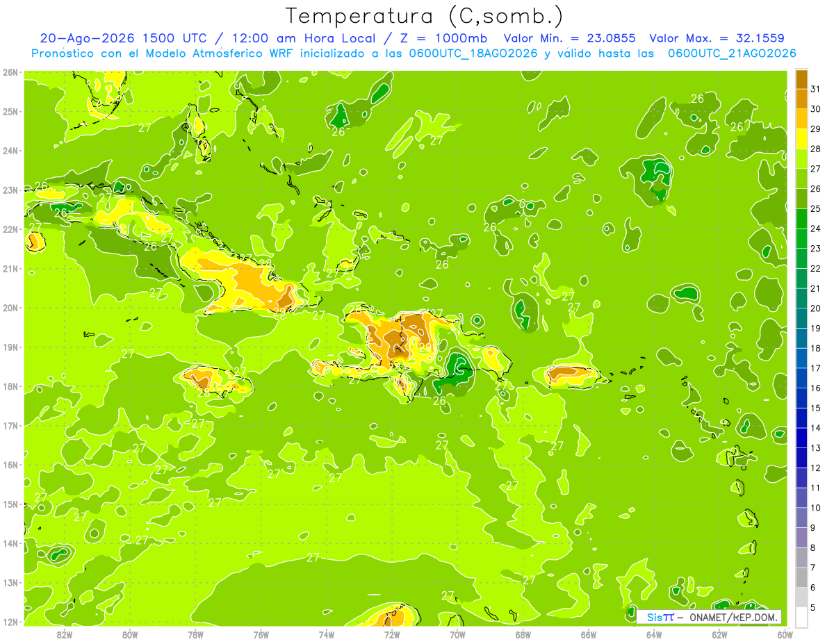Screen dimensions: 834x644
Task: Click the 76W longitude axis label
Action: (261, 634)
